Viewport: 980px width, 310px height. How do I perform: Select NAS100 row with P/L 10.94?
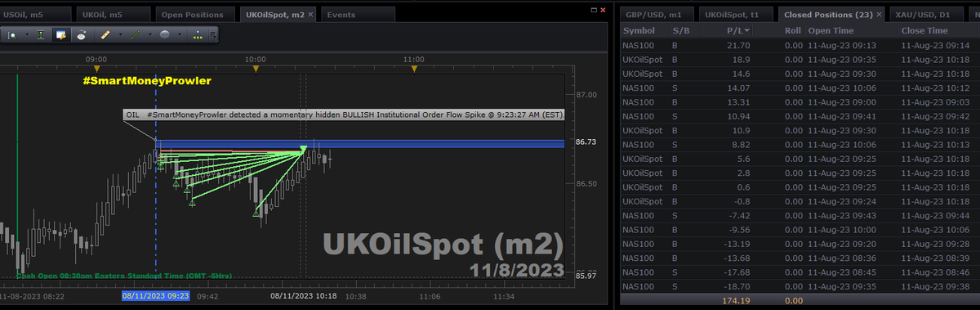pyautogui.click(x=800, y=117)
